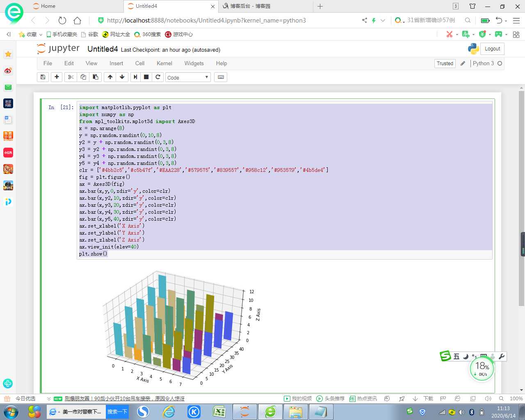Click the address bar URL
The width and height of the screenshot is (525, 420).
coord(206,21)
